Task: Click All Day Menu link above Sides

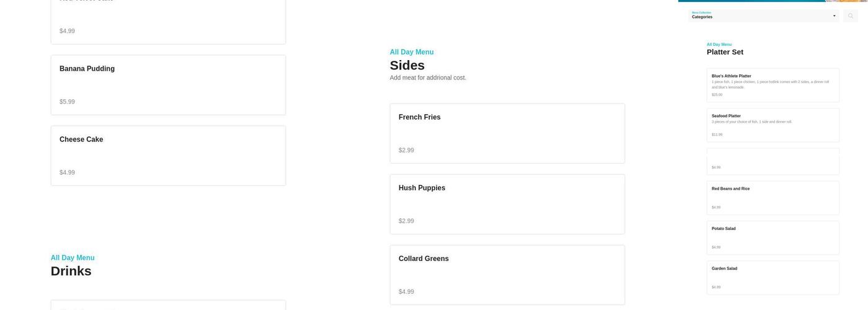Action: click(x=412, y=52)
